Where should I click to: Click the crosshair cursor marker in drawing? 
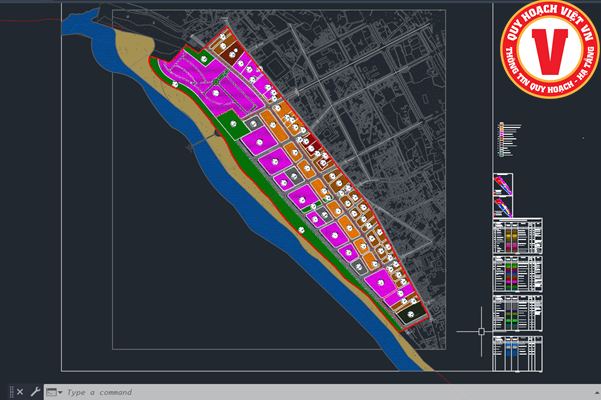[481, 331]
